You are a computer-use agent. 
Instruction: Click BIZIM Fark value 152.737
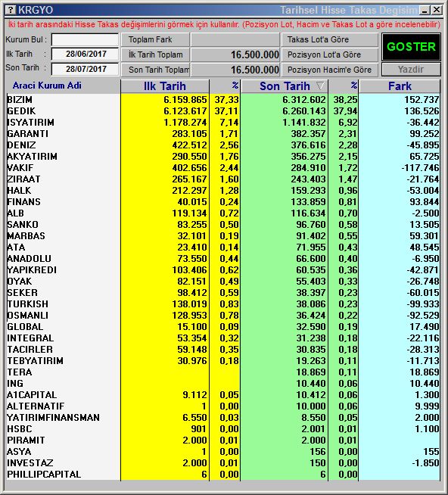(422, 100)
